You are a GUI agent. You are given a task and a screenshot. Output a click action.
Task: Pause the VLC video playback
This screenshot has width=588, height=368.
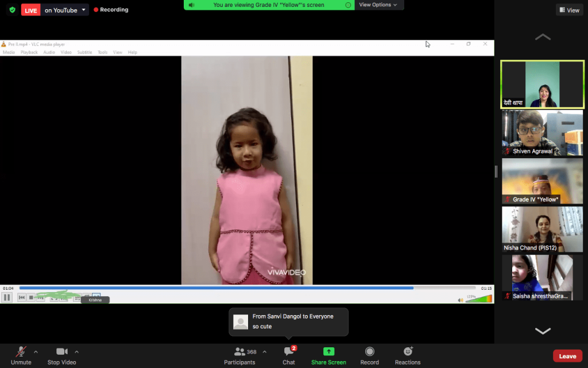(x=7, y=297)
